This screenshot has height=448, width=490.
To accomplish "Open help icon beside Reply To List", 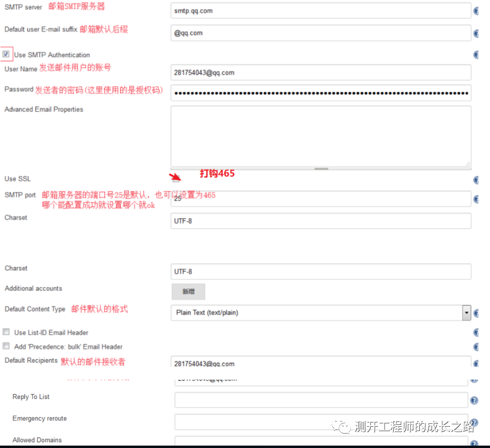I will (x=474, y=400).
